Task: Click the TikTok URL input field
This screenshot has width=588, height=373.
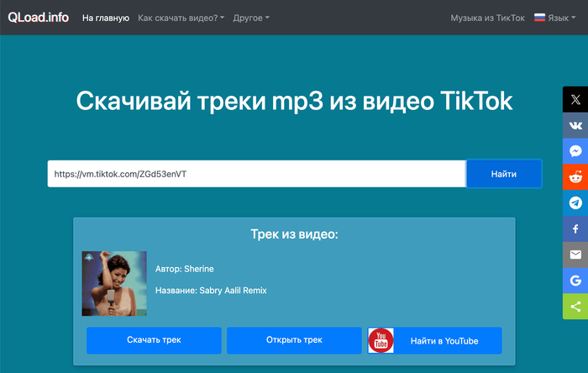Action: coord(256,174)
